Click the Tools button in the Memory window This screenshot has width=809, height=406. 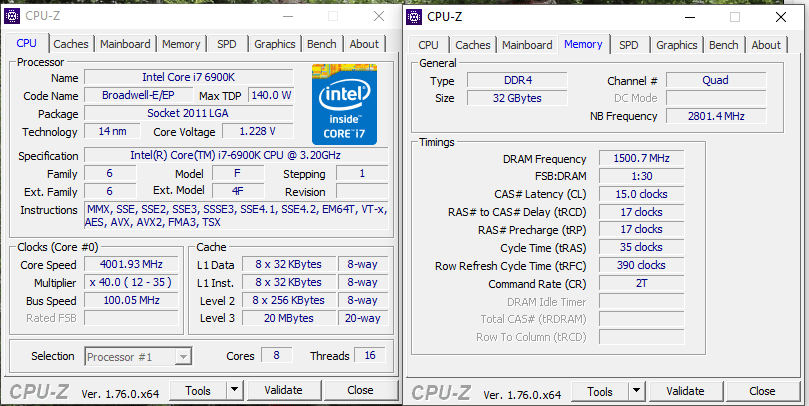[600, 392]
